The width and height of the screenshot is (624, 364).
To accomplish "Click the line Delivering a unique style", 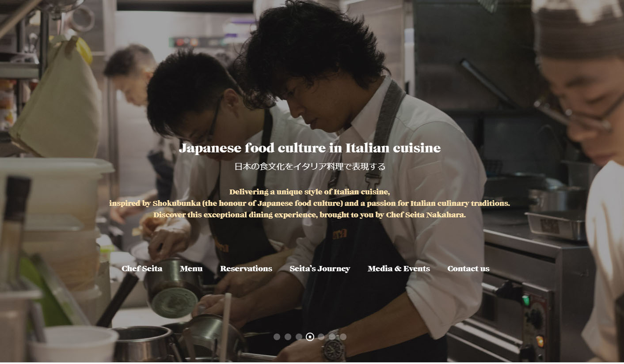I will [309, 192].
